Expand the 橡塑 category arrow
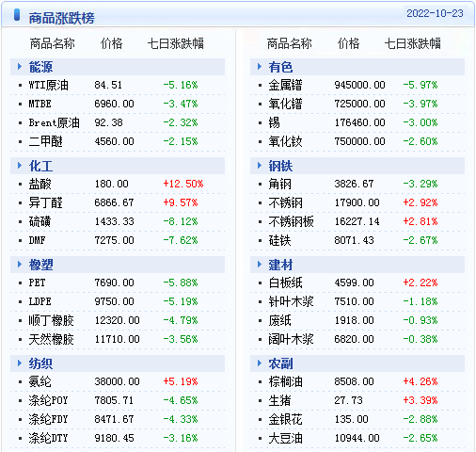The width and height of the screenshot is (476, 452). click(20, 265)
